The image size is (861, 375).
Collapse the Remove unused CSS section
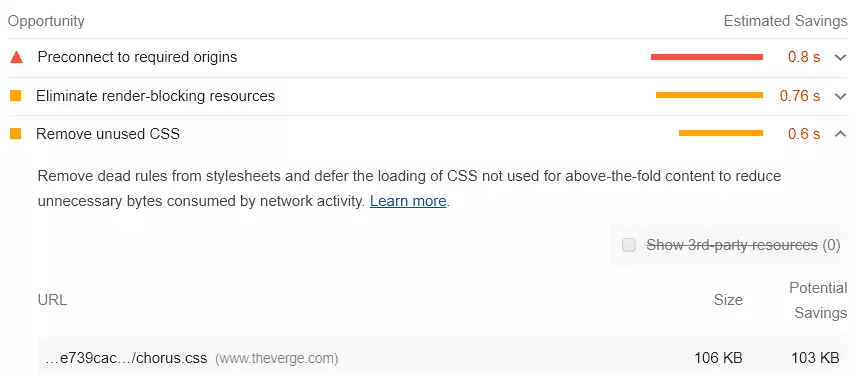(x=840, y=133)
